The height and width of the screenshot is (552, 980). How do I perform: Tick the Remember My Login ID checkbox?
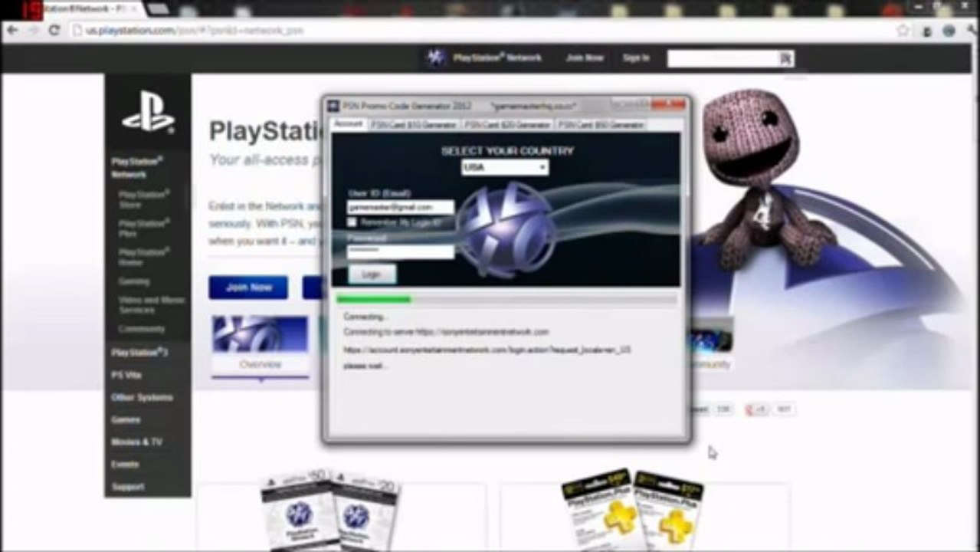tap(352, 222)
